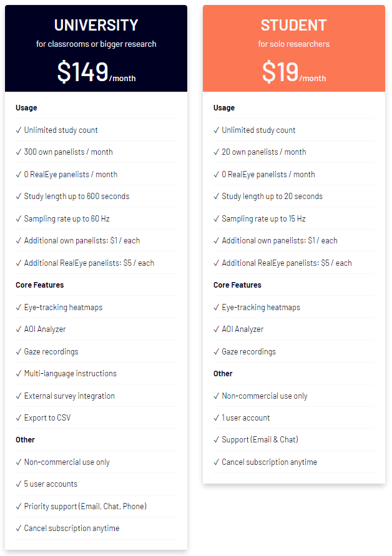Click checkmark beside Sampling rate 60 Hz

(19, 219)
